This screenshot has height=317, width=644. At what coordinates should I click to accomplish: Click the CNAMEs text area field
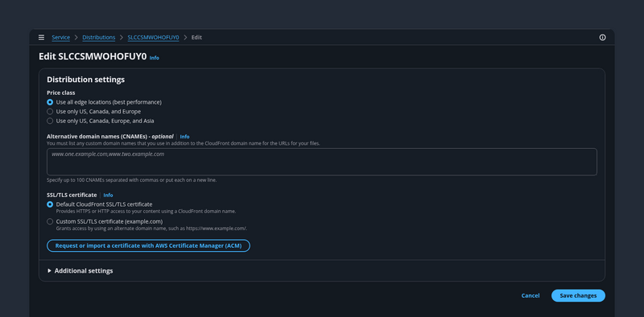[321, 162]
